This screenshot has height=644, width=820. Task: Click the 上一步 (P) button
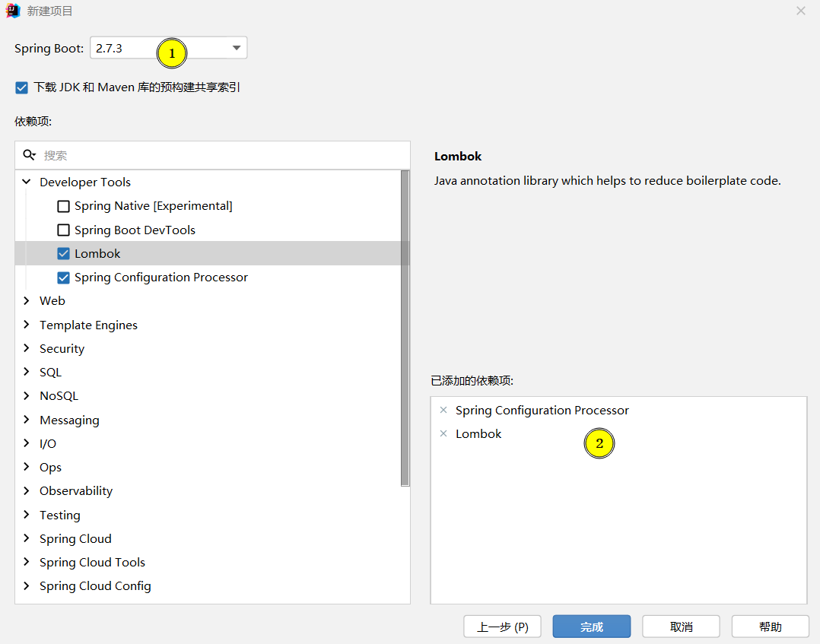point(502,626)
